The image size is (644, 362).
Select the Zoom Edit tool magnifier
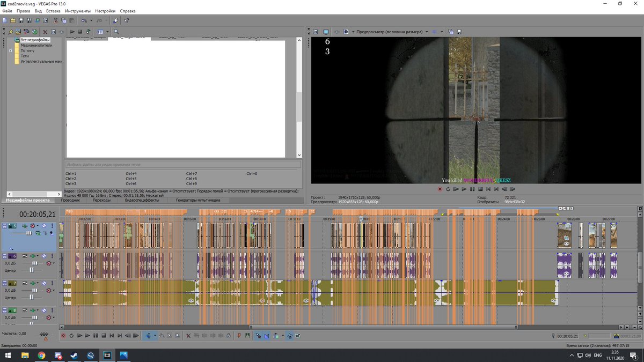[x=177, y=336]
